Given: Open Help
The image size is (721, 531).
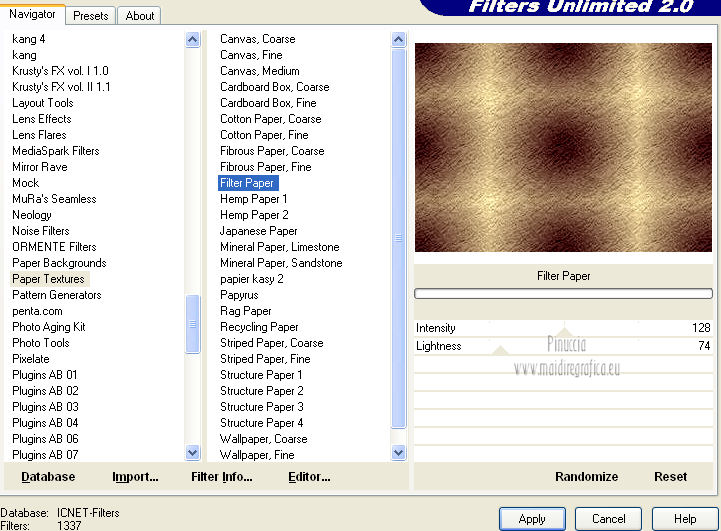Looking at the screenshot, I should [x=685, y=519].
